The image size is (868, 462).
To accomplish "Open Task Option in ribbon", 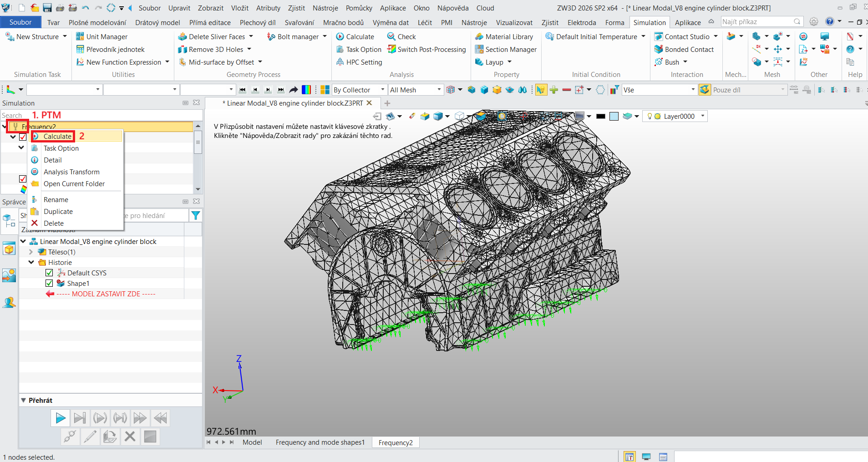I will click(359, 49).
